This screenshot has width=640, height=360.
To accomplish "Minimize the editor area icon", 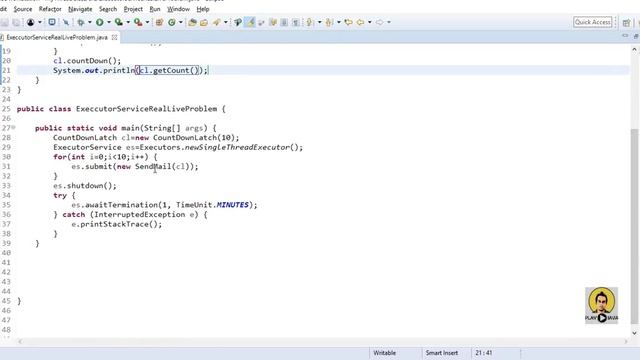I will point(625,36).
